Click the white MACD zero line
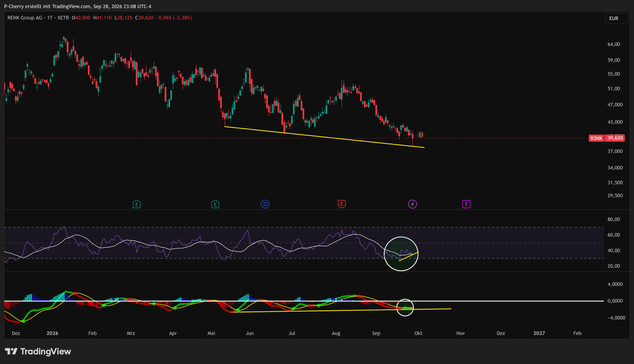 304,301
